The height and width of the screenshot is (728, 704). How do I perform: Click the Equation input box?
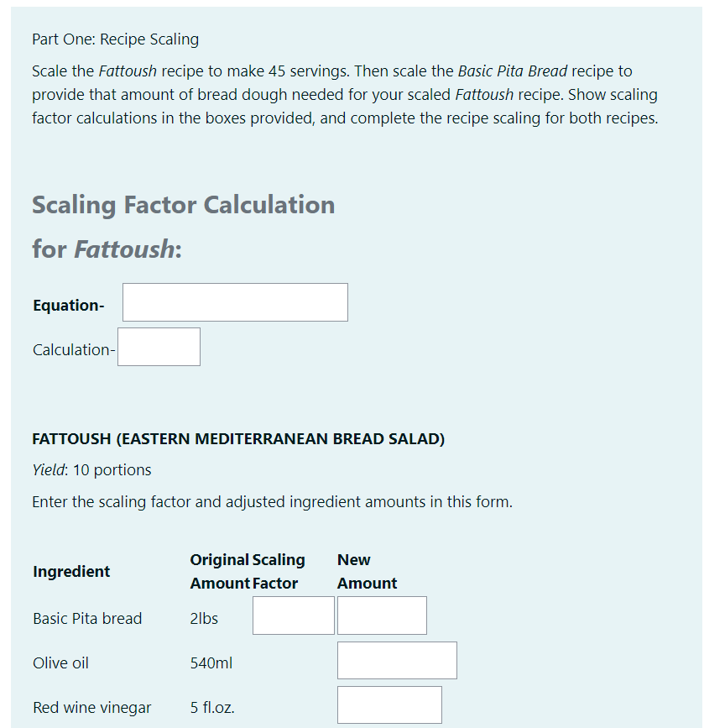click(x=234, y=301)
